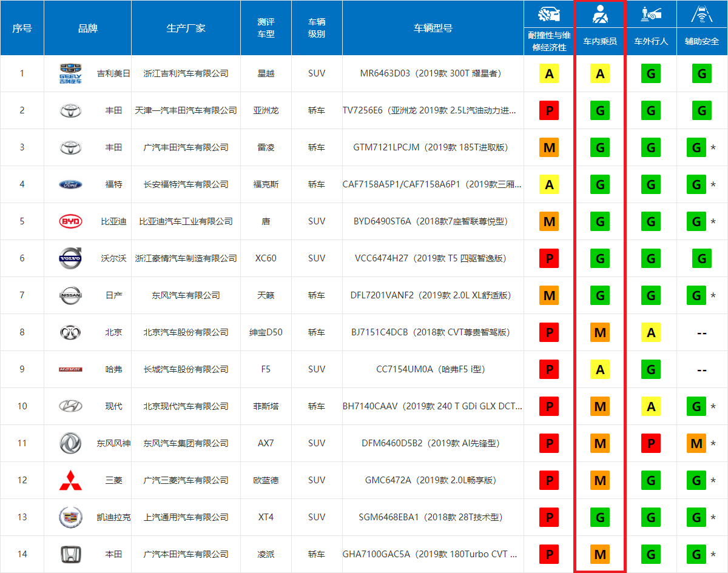
Task: Click the 车辆型号 column header
Action: 433,28
